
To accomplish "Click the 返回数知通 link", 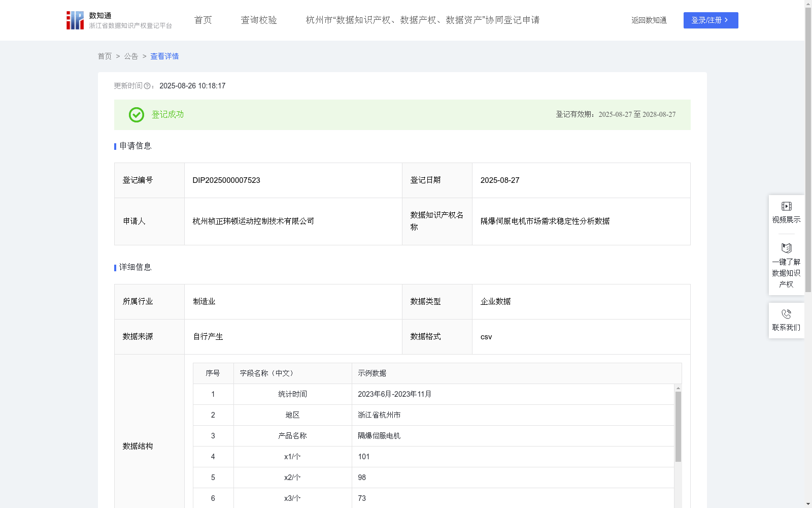I will click(649, 20).
